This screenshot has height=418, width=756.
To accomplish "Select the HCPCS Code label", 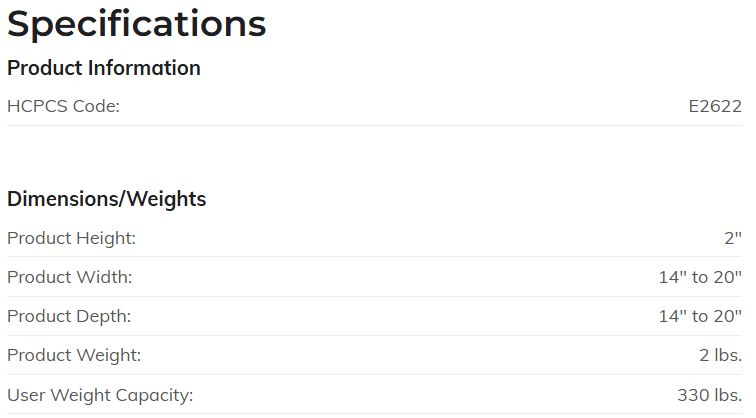I will pyautogui.click(x=63, y=106).
